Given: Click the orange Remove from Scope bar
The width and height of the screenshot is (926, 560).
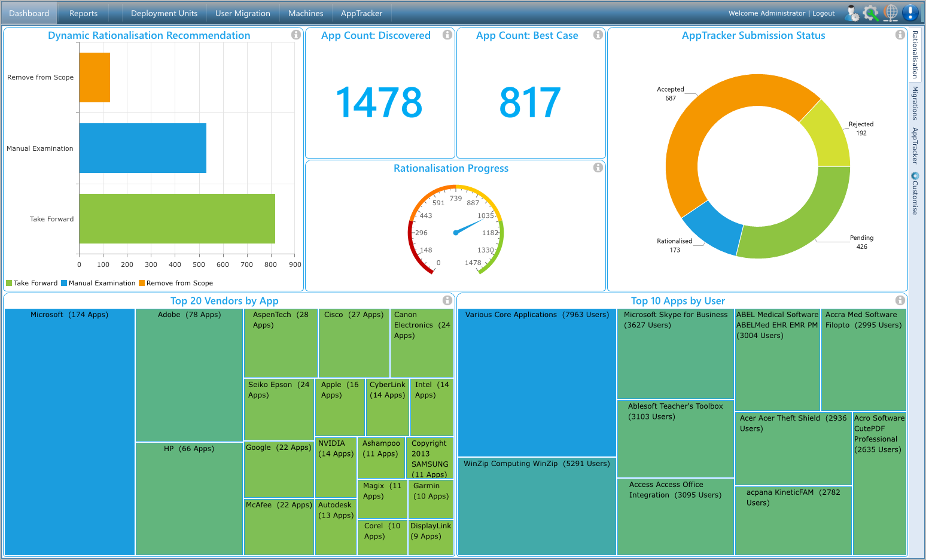Looking at the screenshot, I should pos(95,77).
